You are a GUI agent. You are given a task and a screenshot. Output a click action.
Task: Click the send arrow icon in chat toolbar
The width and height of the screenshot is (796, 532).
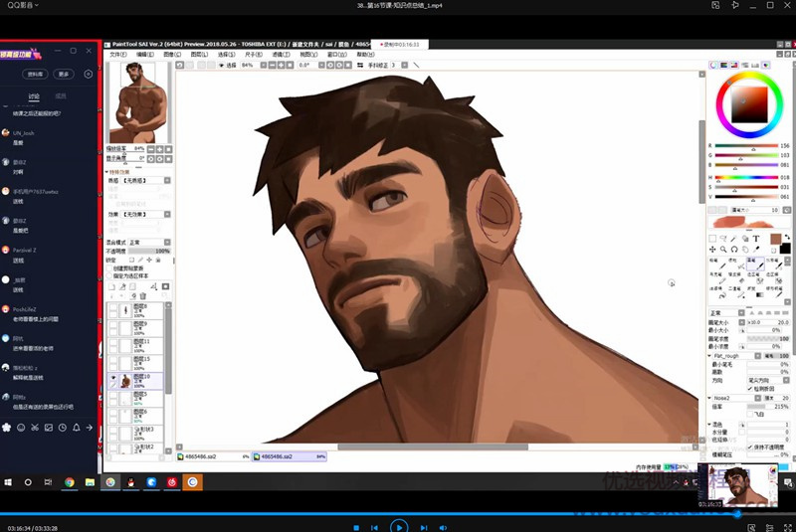point(91,428)
